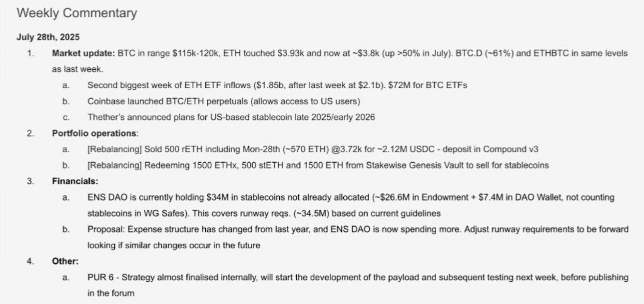Click the Financials heading
The height and width of the screenshot is (304, 644).
click(75, 181)
